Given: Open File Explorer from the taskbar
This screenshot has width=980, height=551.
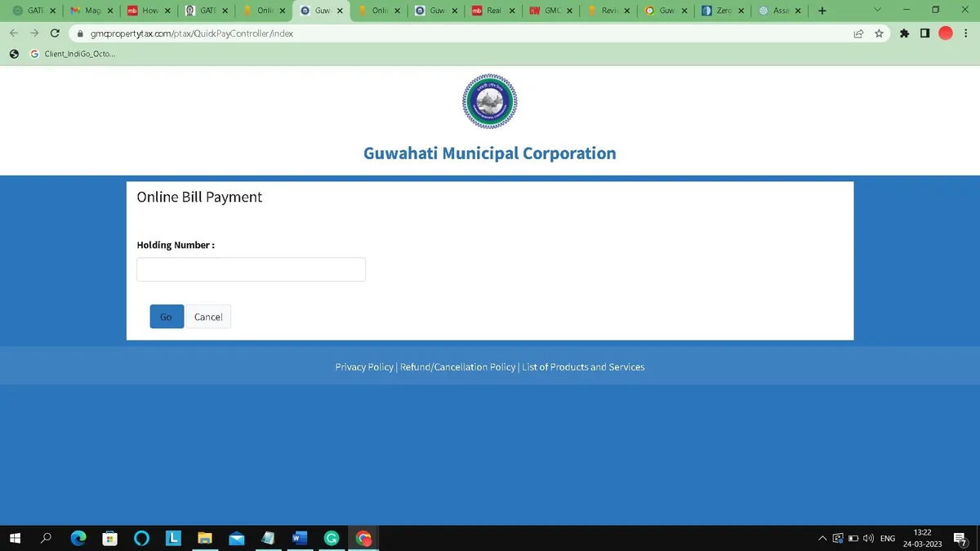Looking at the screenshot, I should point(205,538).
